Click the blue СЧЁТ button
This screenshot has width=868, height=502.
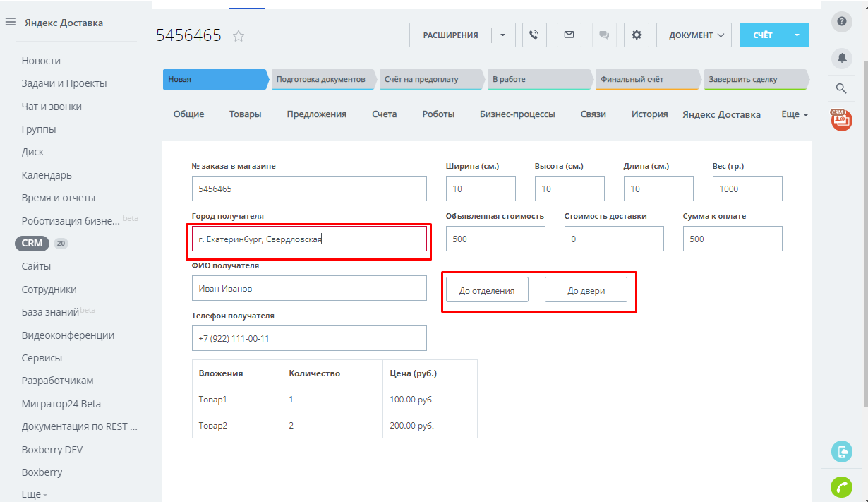coord(762,35)
